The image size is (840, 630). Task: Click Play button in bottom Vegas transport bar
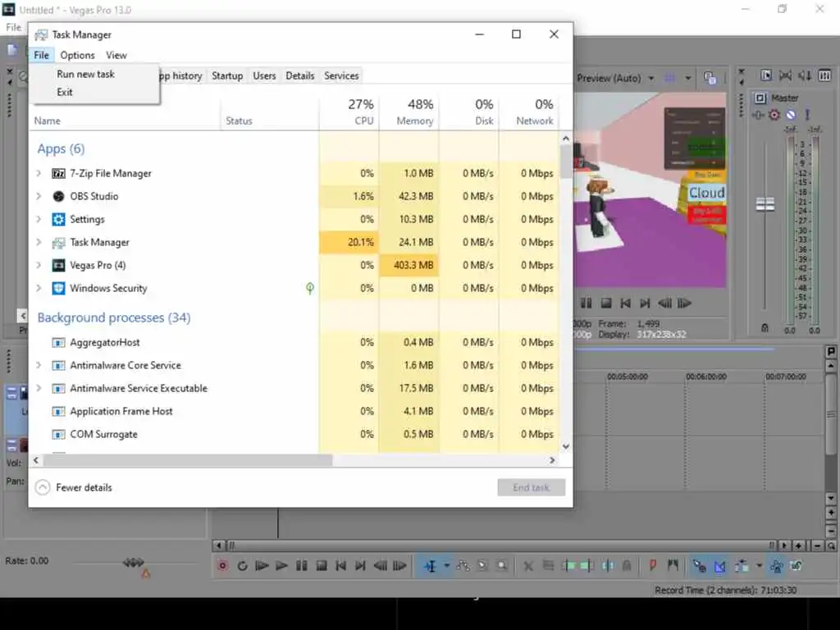click(x=281, y=566)
